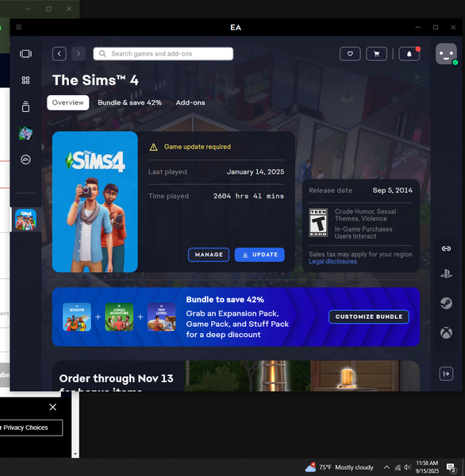
Task: Click the Sep 5, 2014 release date
Action: coord(393,190)
